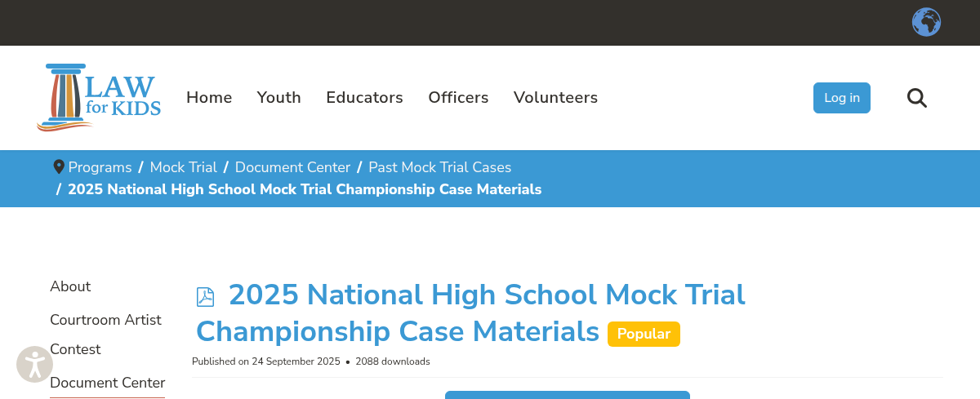Open the About sidebar link

[70, 286]
